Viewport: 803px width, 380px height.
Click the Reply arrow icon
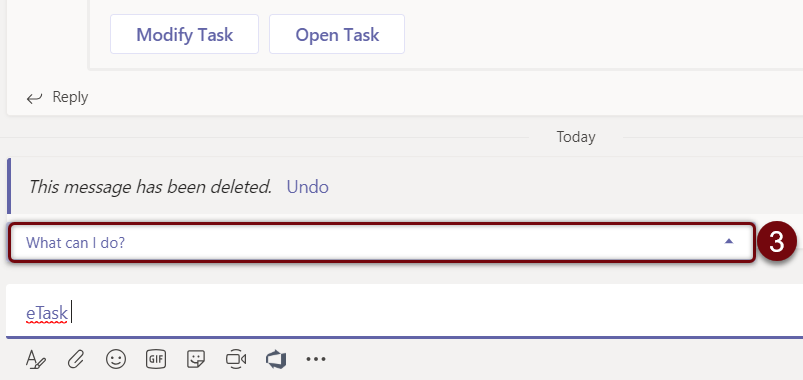pos(34,98)
